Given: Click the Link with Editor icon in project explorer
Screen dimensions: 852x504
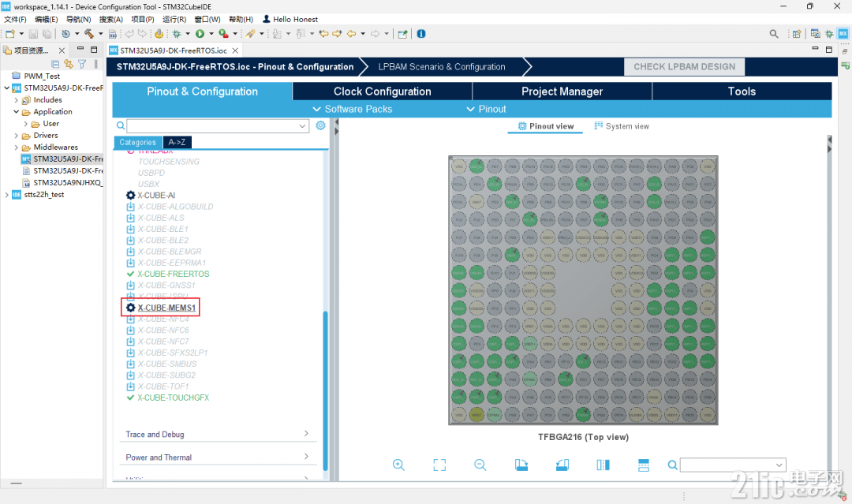Looking at the screenshot, I should pos(69,64).
